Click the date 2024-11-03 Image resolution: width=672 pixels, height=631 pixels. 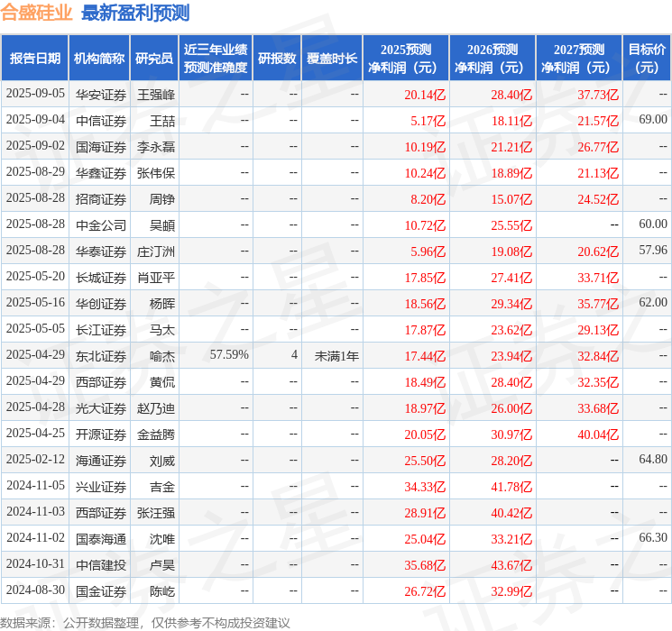tap(35, 511)
